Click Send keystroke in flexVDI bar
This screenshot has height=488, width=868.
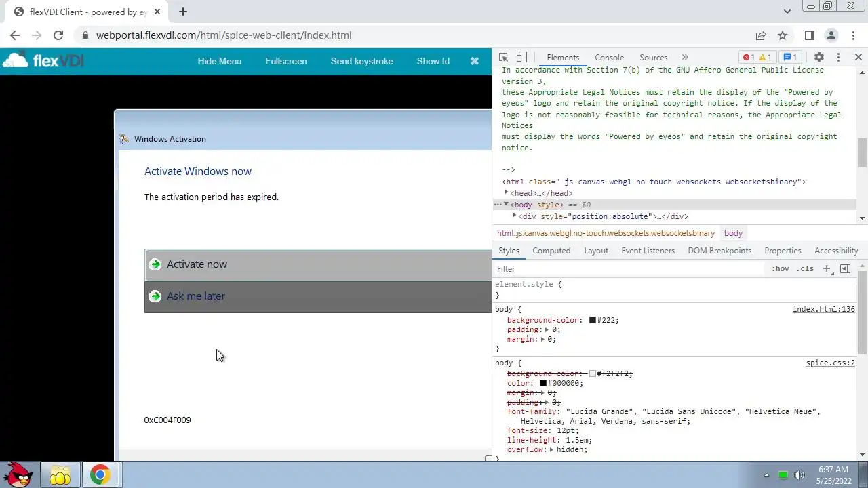pyautogui.click(x=361, y=61)
